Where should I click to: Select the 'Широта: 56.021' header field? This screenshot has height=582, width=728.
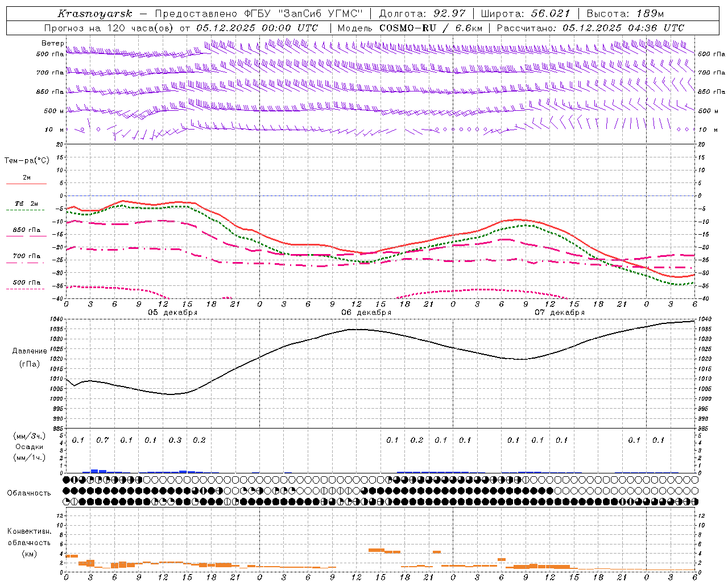526,14
